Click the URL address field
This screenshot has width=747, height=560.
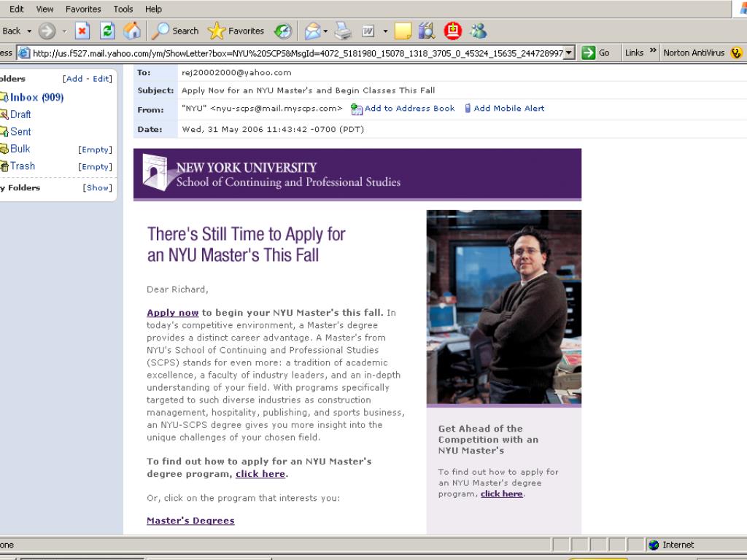tap(298, 52)
